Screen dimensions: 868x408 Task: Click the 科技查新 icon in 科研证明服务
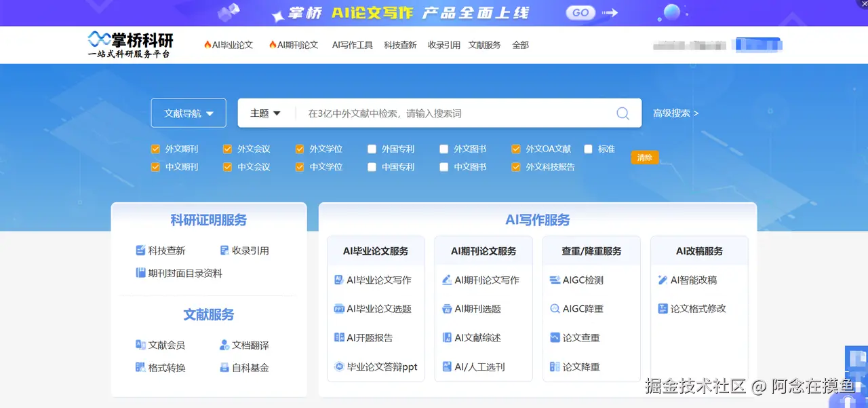click(140, 251)
